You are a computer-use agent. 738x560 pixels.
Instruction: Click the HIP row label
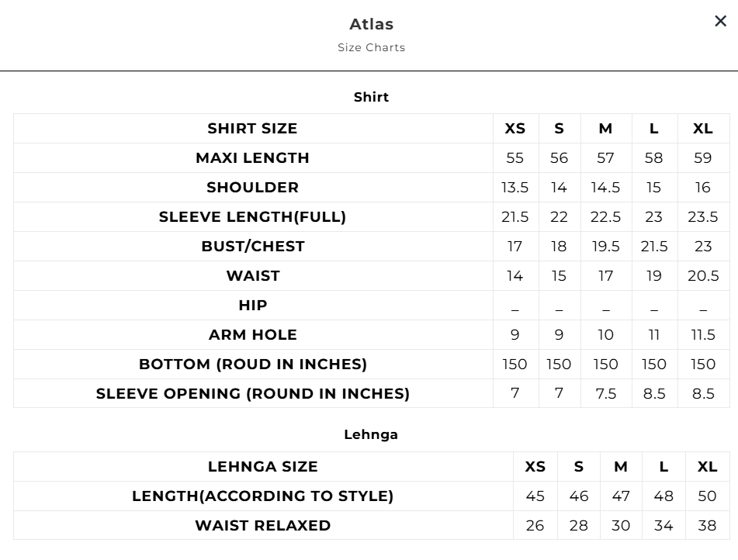click(x=252, y=306)
